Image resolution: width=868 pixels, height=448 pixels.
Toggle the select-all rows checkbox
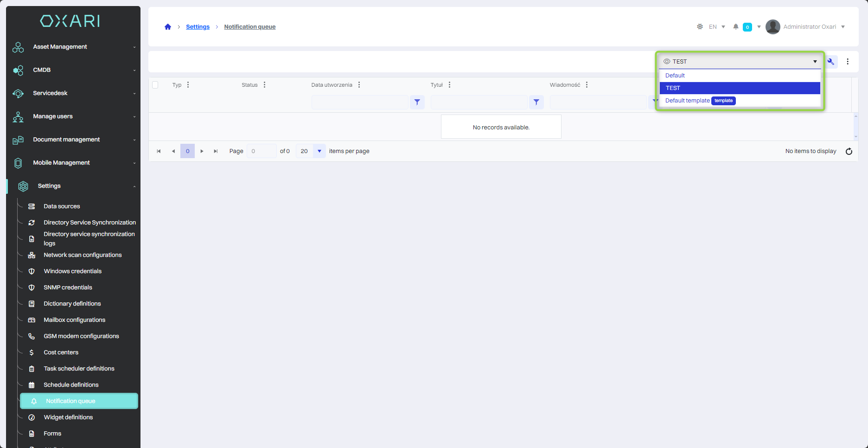pos(155,85)
